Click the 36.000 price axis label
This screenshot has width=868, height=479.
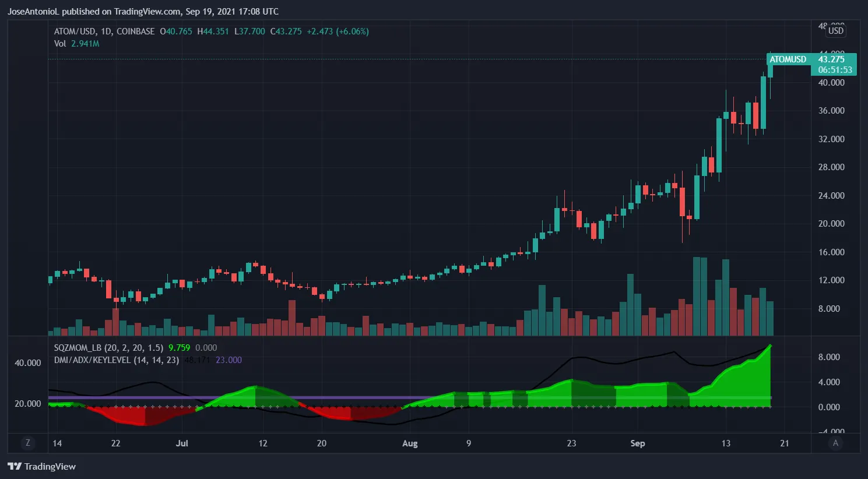coord(831,111)
